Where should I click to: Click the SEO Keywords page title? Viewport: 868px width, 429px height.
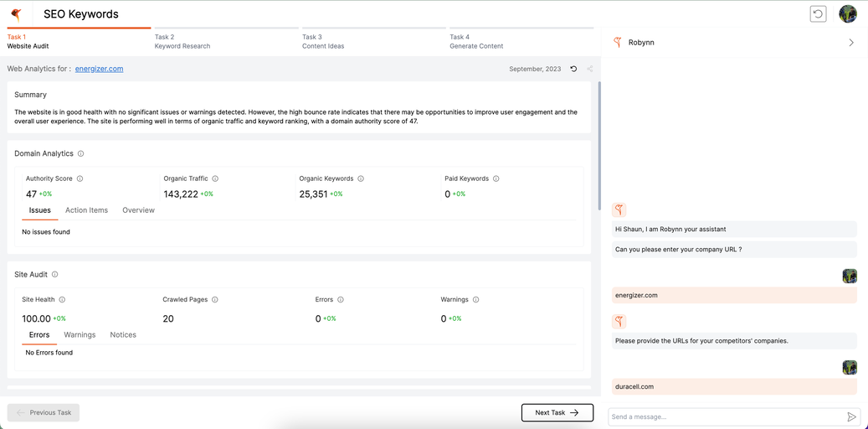[81, 14]
